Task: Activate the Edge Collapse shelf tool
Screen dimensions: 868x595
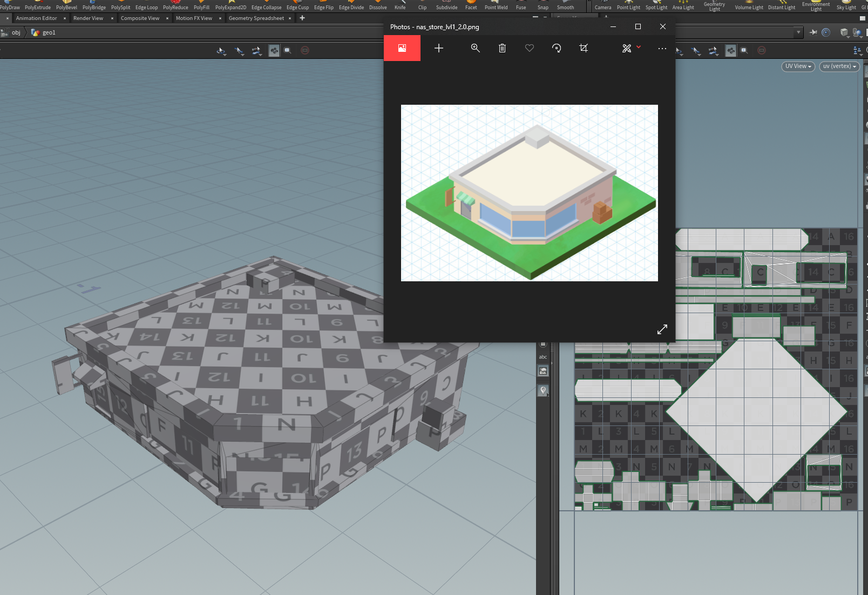Action: pos(266,5)
